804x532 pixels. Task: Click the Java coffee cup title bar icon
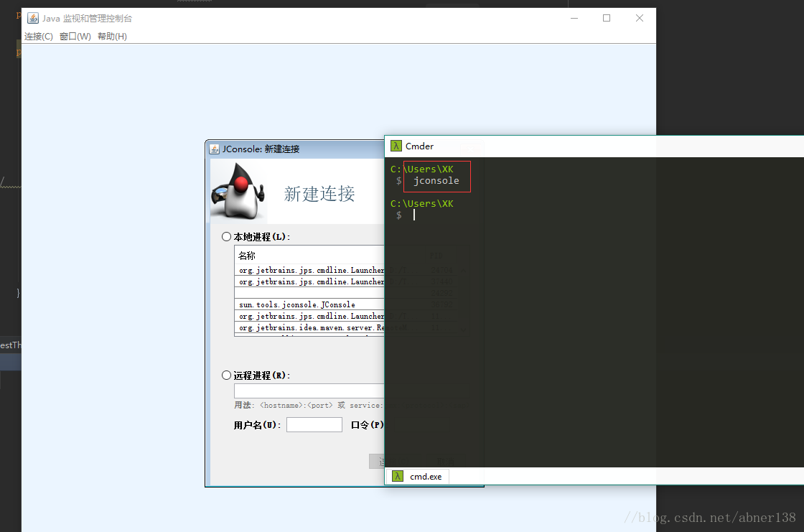pos(33,19)
